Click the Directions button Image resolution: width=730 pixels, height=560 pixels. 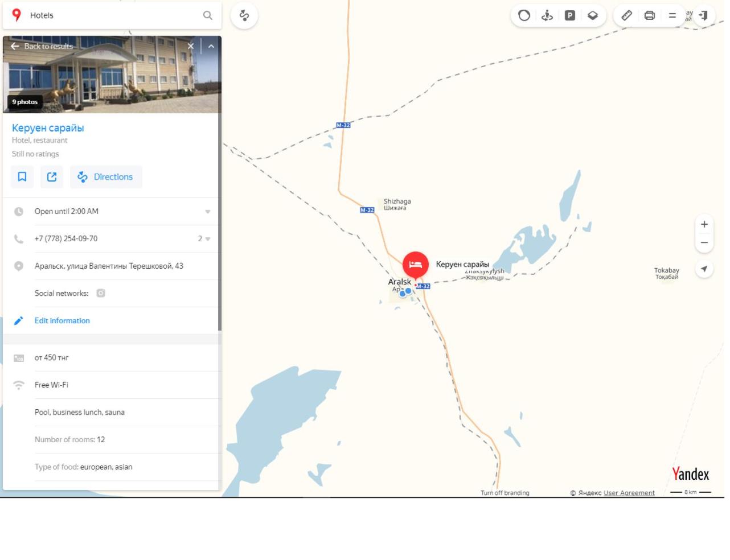coord(106,177)
